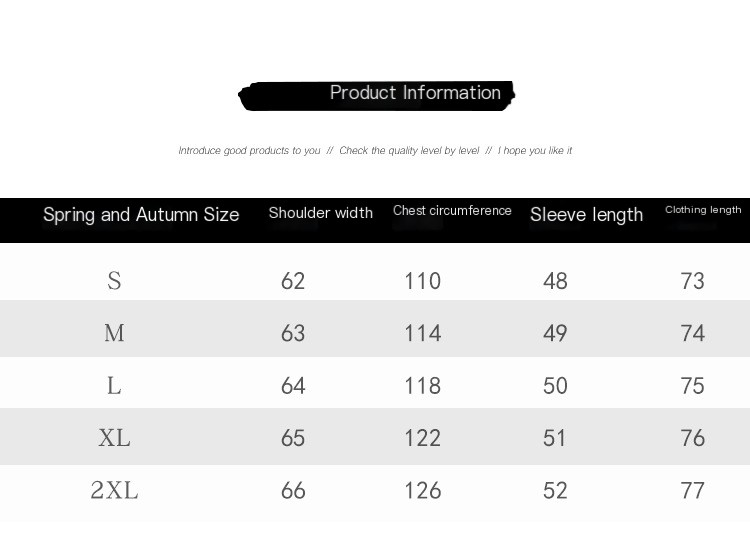The image size is (750, 543).
Task: Click chest circumference value 114
Action: pos(422,333)
